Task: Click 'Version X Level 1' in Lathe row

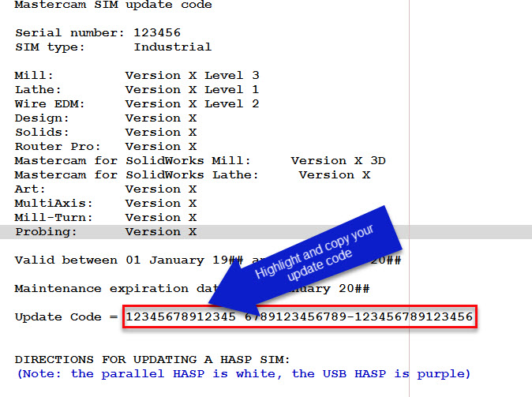Action: (x=192, y=89)
